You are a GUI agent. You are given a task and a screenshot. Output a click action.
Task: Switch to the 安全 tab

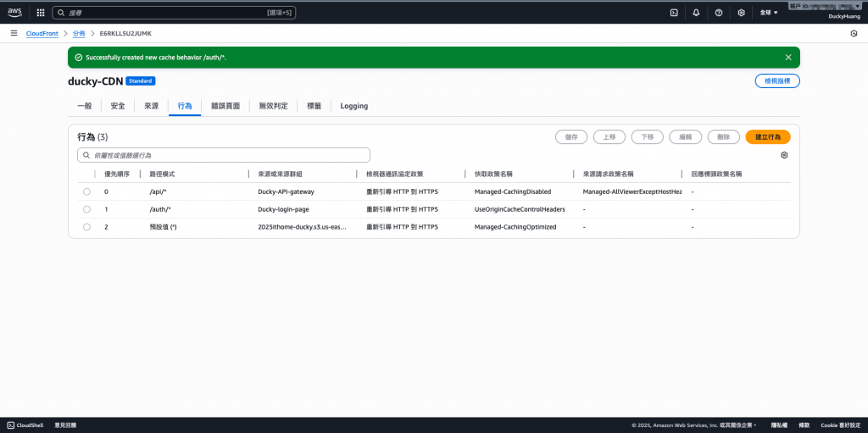[x=118, y=106]
